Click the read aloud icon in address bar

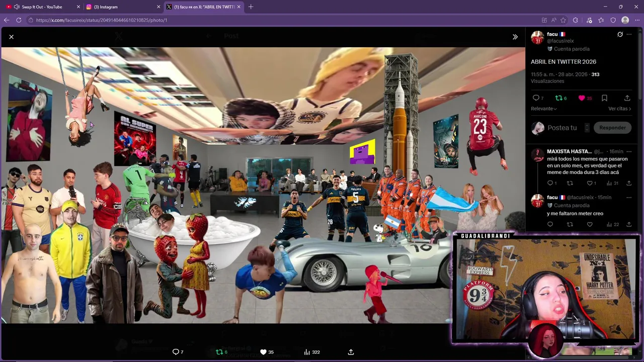[x=554, y=20]
